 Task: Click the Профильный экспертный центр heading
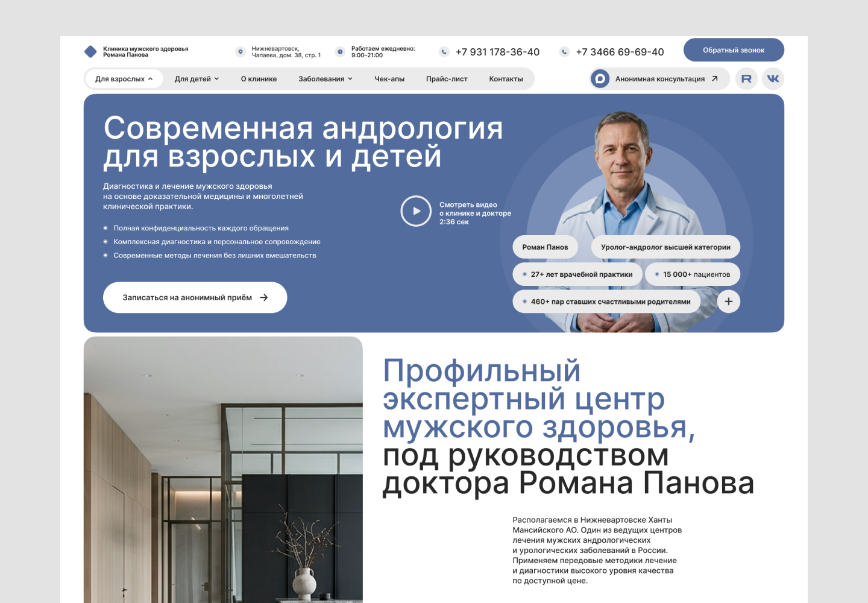(x=568, y=427)
